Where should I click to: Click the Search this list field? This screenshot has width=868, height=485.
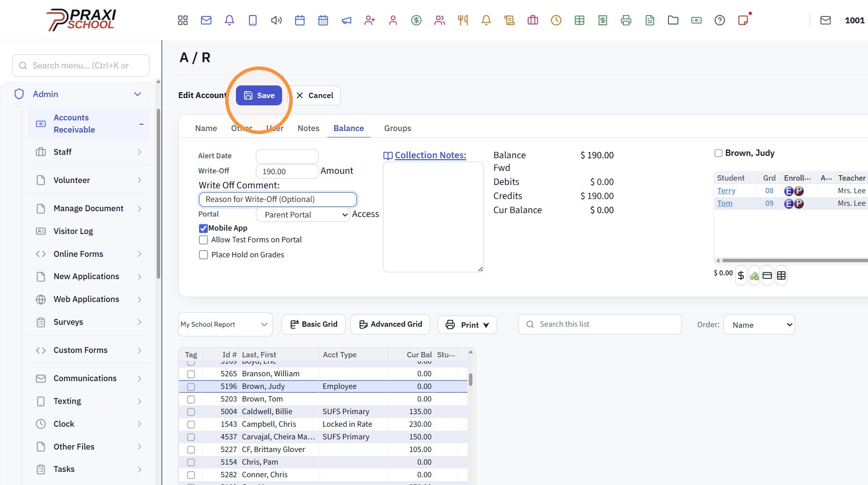click(600, 324)
